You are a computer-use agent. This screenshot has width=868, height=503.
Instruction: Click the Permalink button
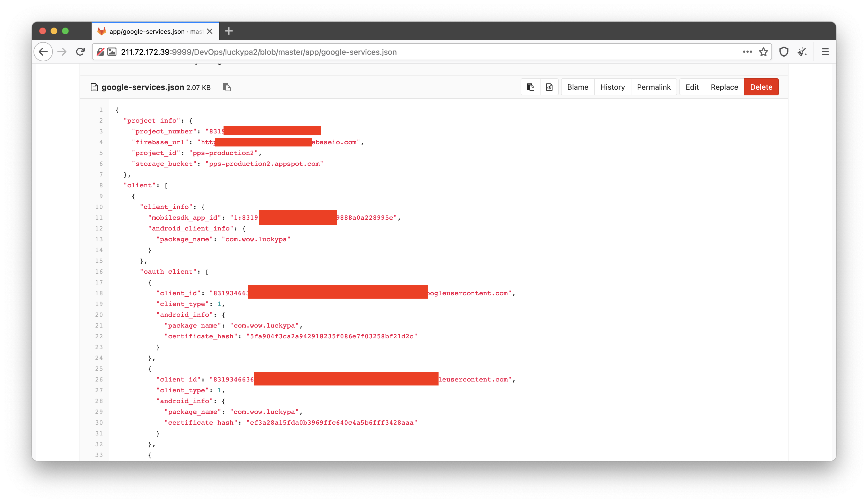654,87
